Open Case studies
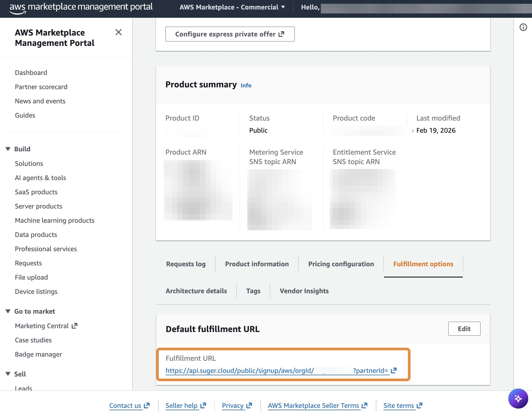Screen dimensions: 532x420 click(x=33, y=340)
